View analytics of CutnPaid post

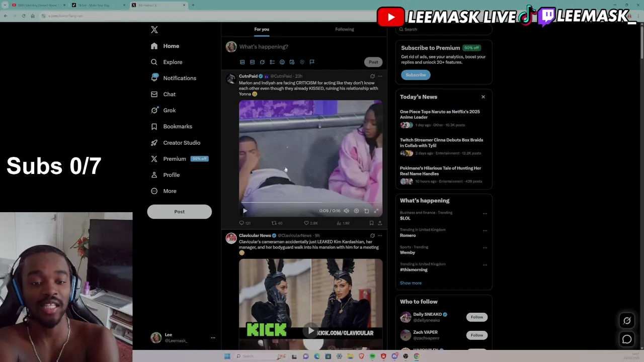pyautogui.click(x=343, y=223)
